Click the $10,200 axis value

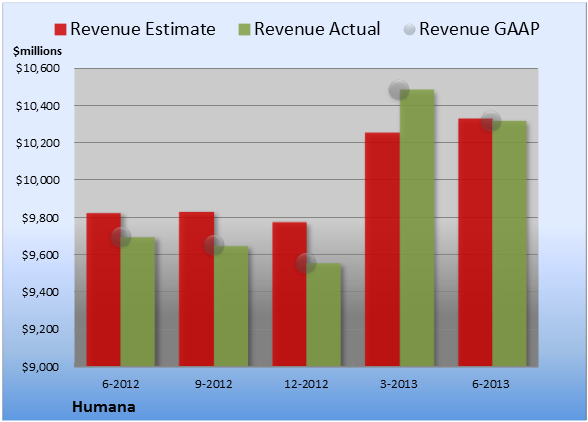[x=38, y=143]
